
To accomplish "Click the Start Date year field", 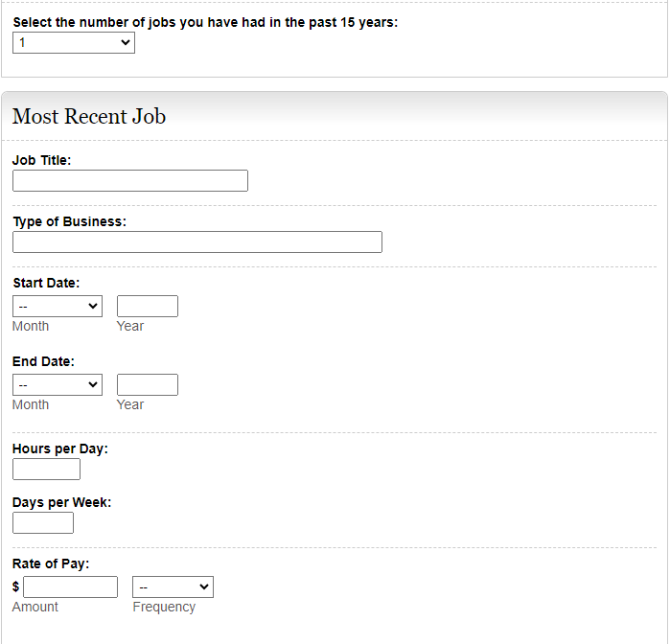I will point(148,307).
